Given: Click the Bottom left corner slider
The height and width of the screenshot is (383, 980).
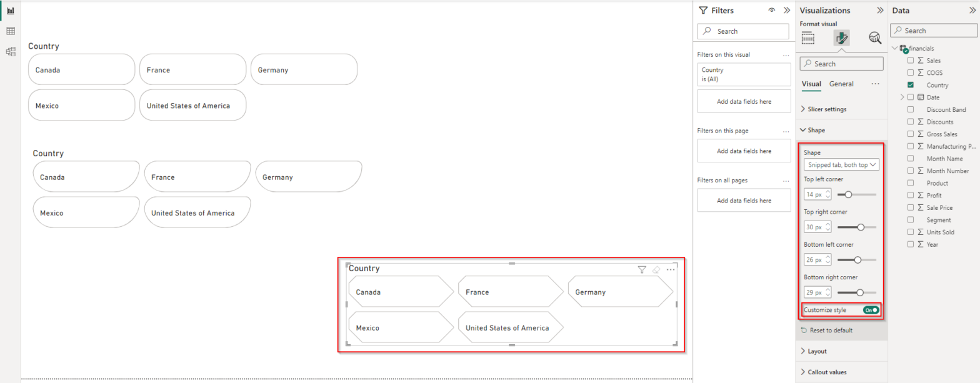Looking at the screenshot, I should point(857,260).
